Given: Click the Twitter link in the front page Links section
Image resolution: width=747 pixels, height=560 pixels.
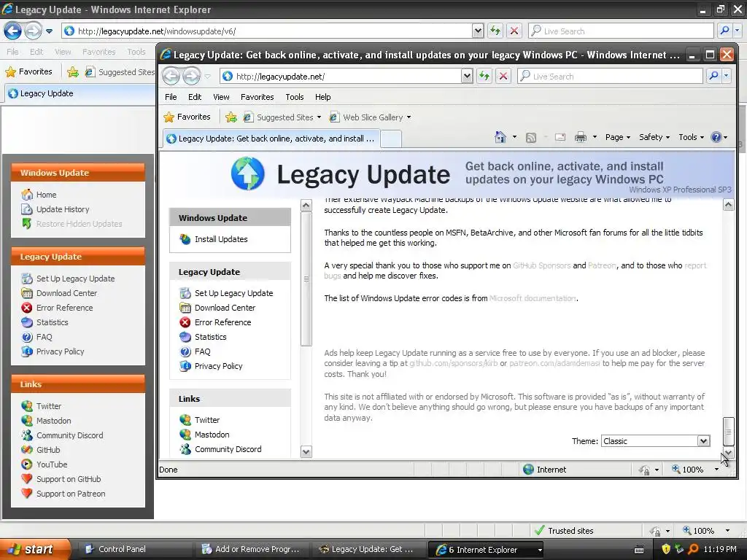Looking at the screenshot, I should [x=207, y=420].
